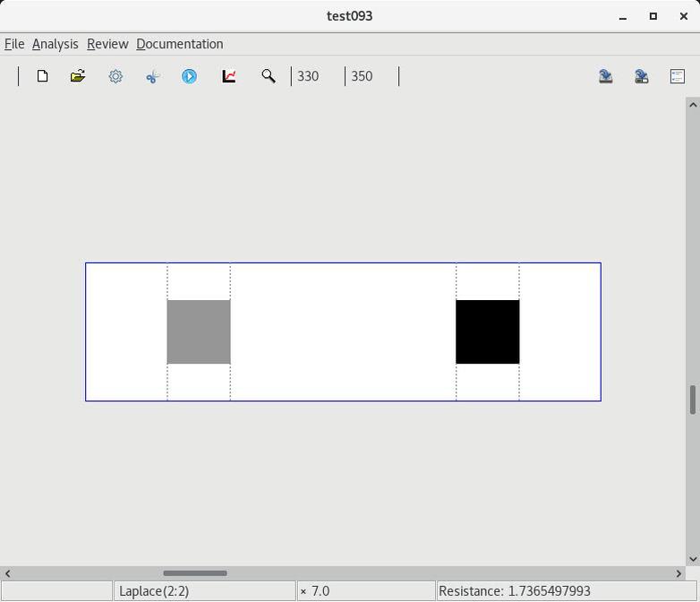Open the Review menu
Image resolution: width=700 pixels, height=602 pixels.
107,44
